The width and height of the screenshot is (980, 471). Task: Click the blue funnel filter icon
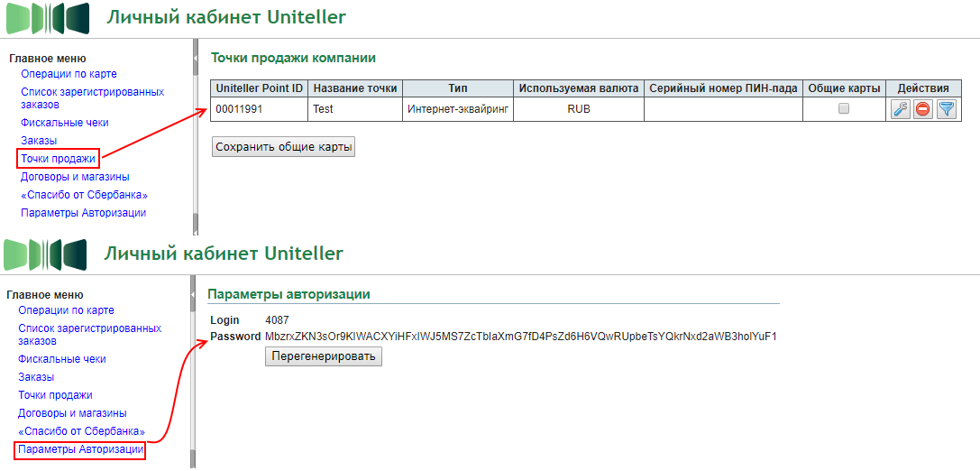(946, 109)
